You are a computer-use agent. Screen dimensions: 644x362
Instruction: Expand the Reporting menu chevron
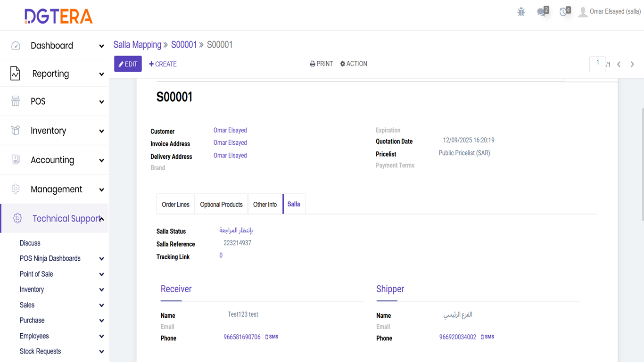pyautogui.click(x=101, y=74)
